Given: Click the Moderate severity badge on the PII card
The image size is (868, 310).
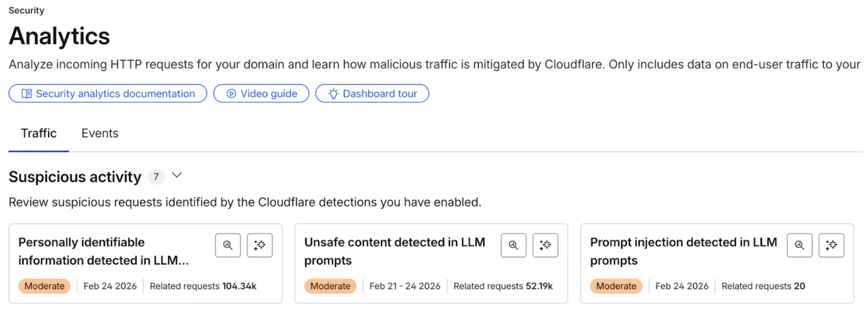Looking at the screenshot, I should (44, 286).
